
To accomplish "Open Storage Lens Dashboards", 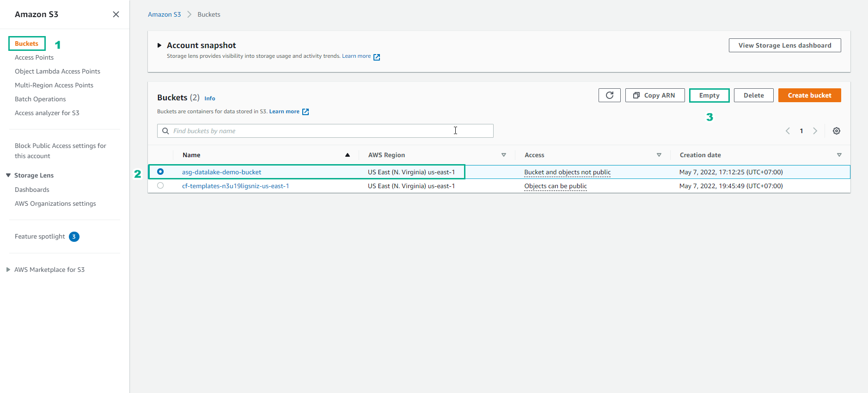I will click(32, 190).
